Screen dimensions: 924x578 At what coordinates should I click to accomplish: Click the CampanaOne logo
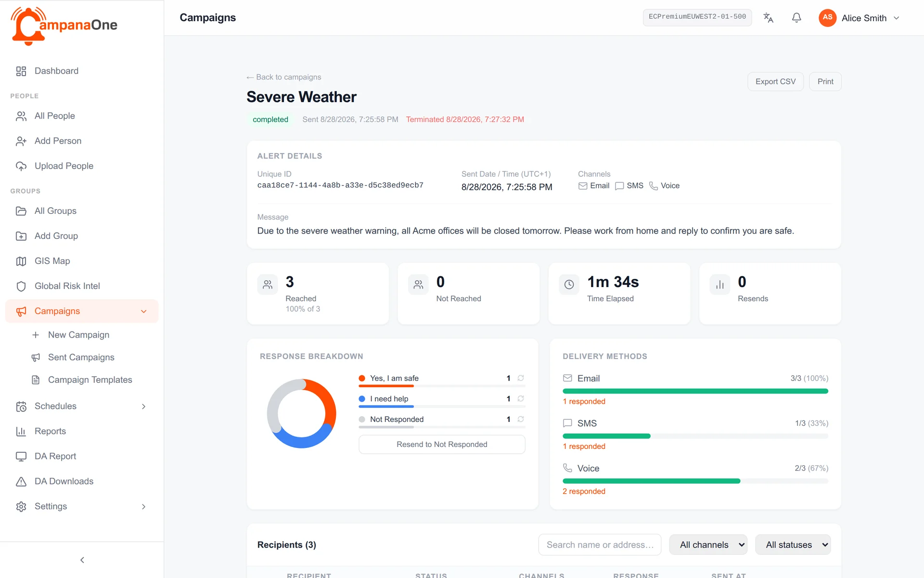pos(64,26)
